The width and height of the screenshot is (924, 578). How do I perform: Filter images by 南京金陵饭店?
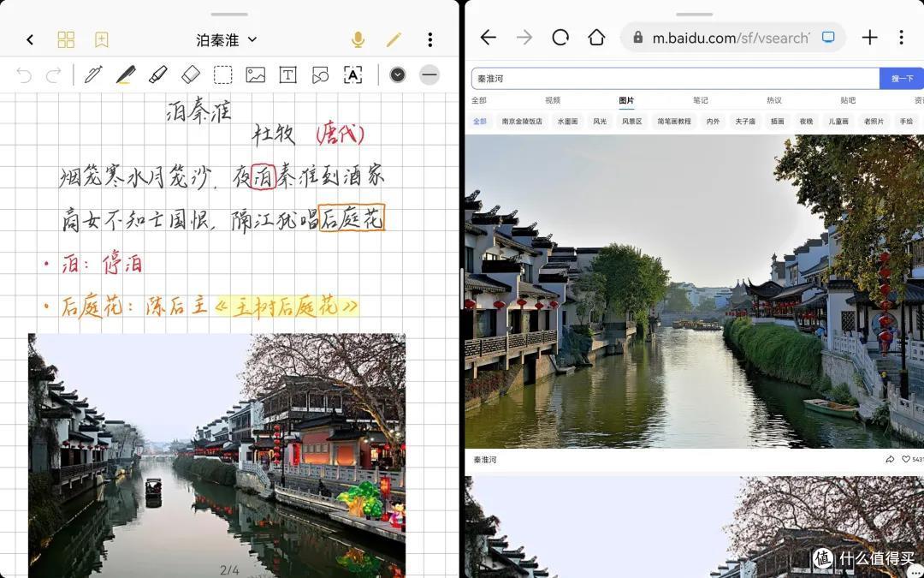522,122
